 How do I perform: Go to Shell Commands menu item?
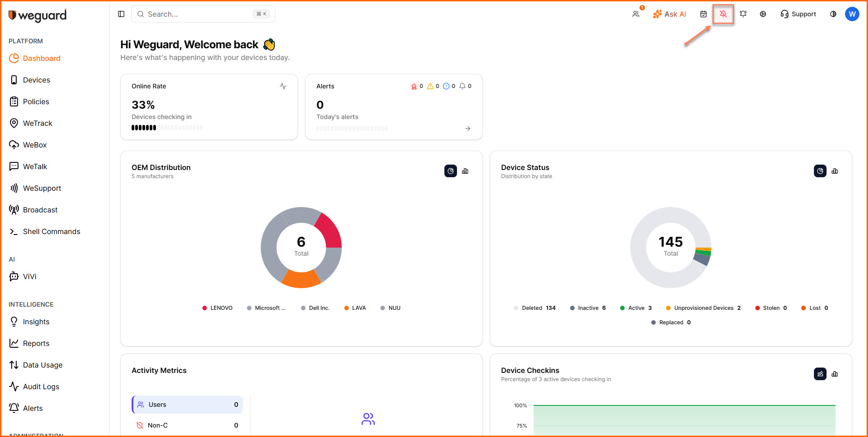(51, 231)
